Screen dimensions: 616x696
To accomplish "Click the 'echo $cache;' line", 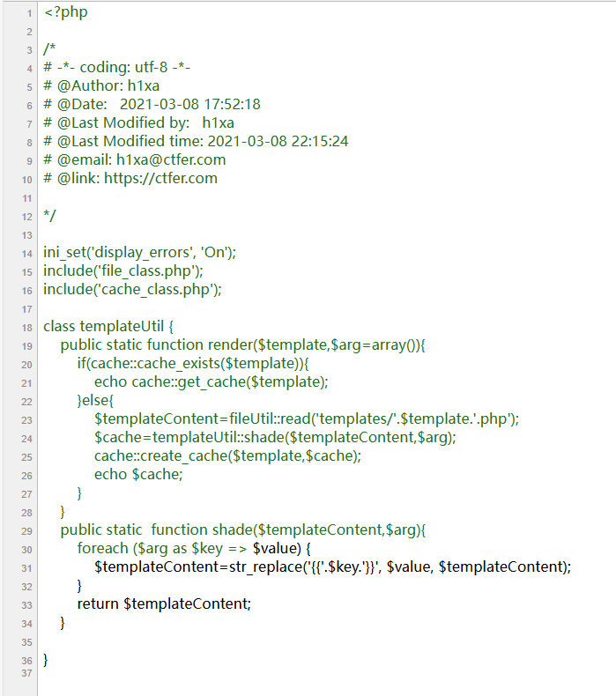I will click(x=138, y=475).
